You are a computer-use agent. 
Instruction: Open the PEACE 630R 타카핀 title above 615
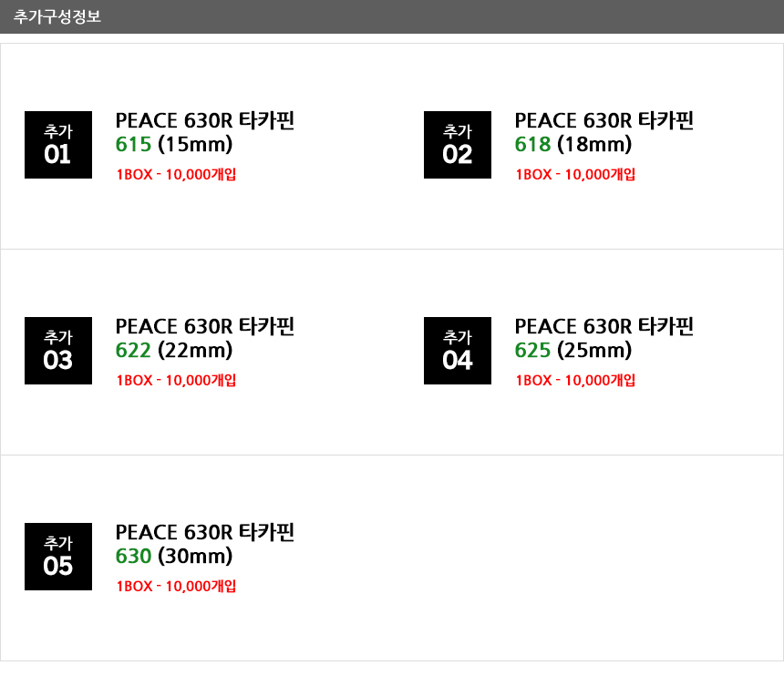[x=205, y=120]
